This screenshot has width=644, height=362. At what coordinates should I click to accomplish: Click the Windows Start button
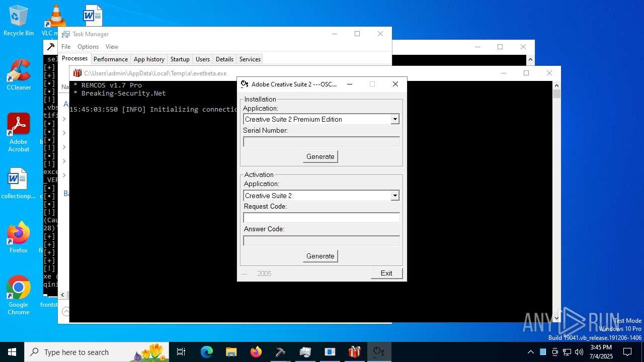point(12,352)
